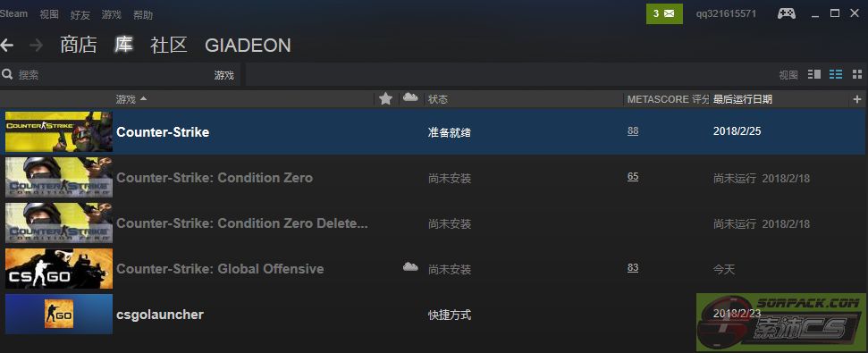Switch to list view mode icon
The width and height of the screenshot is (868, 353).
click(836, 75)
